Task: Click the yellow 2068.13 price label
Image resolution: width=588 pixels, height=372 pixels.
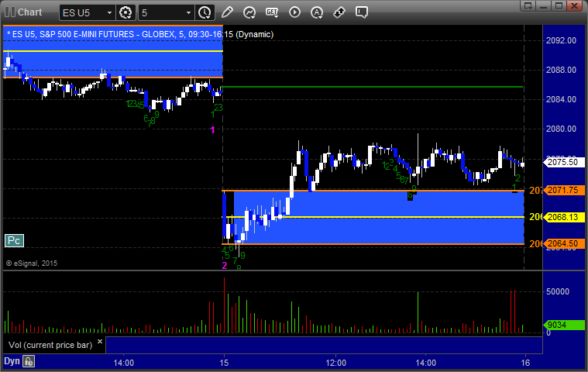Action: [562, 217]
